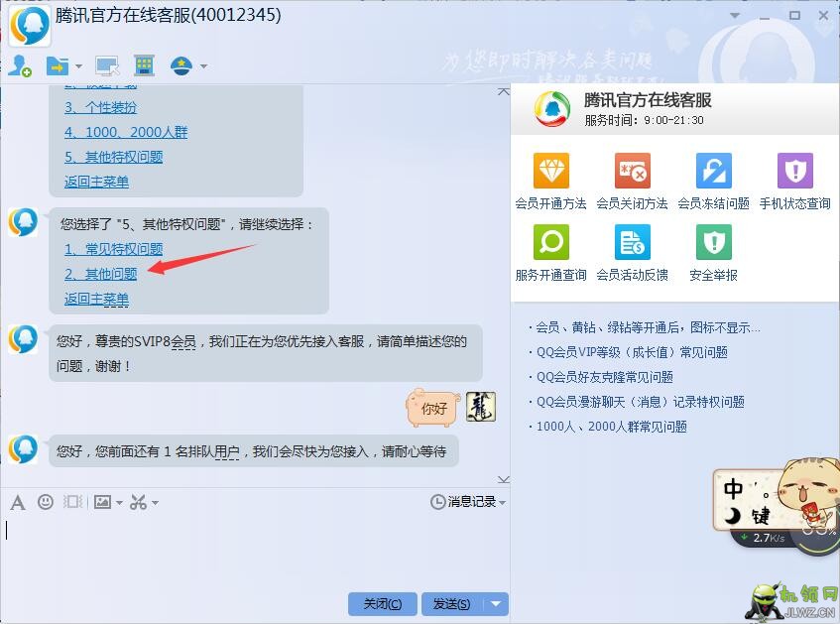Open the title bar menu dropdown arrow
This screenshot has width=840, height=624.
coord(735,16)
